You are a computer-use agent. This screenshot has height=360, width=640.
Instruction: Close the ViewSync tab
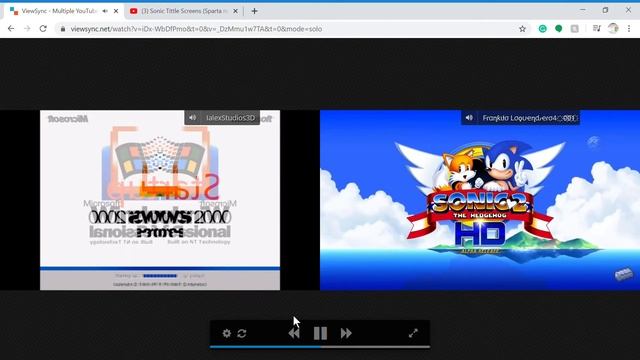point(116,11)
